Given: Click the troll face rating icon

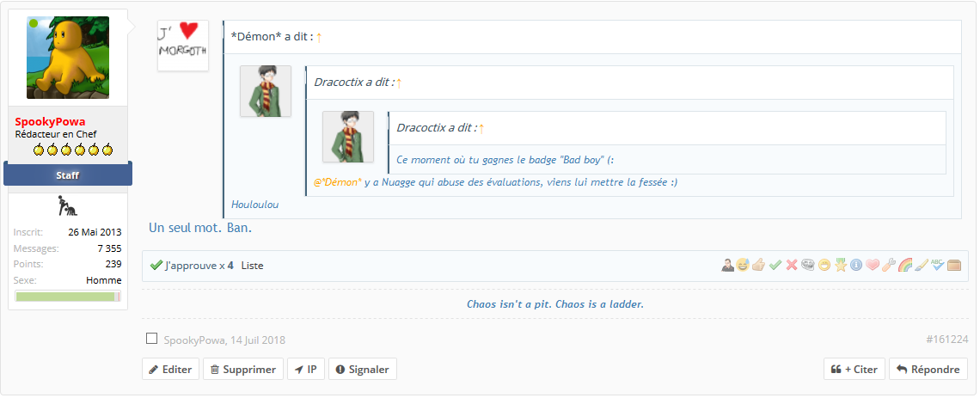Looking at the screenshot, I should (808, 266).
